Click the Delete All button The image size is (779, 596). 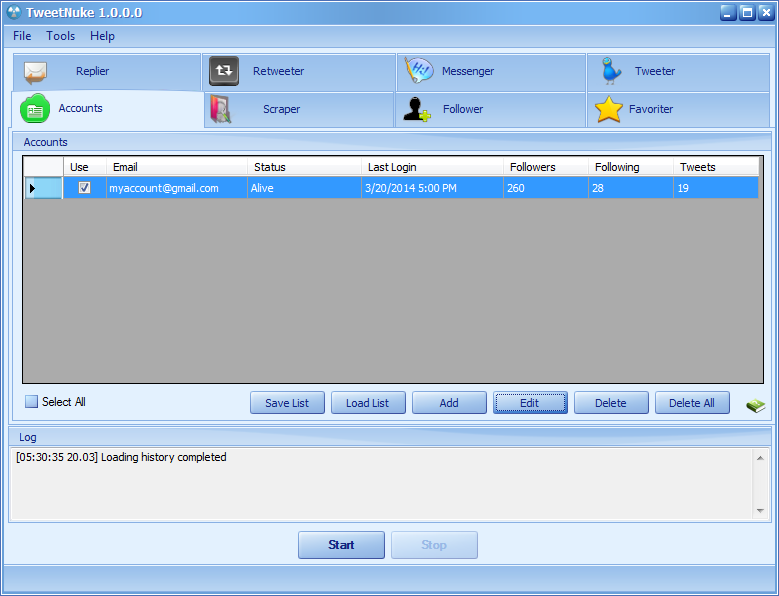pyautogui.click(x=692, y=403)
